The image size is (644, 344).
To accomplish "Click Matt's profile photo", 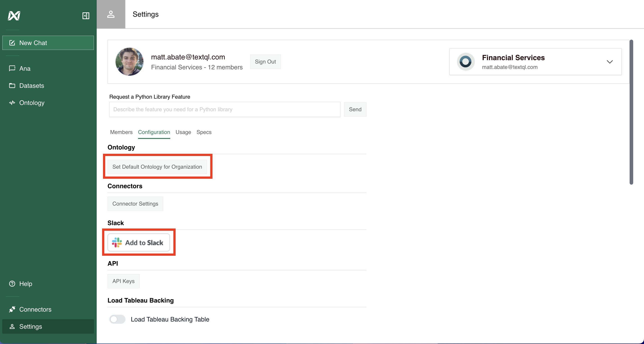I will (129, 62).
